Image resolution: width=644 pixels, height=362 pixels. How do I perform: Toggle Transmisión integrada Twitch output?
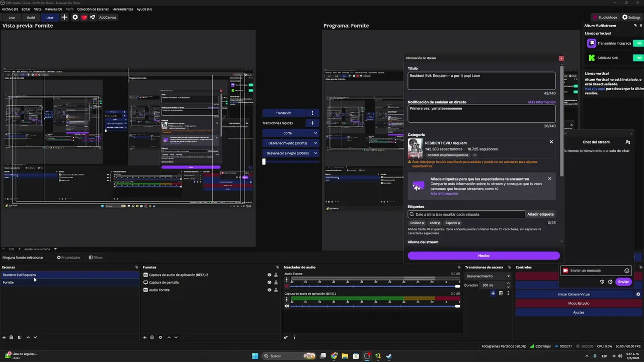639,43
